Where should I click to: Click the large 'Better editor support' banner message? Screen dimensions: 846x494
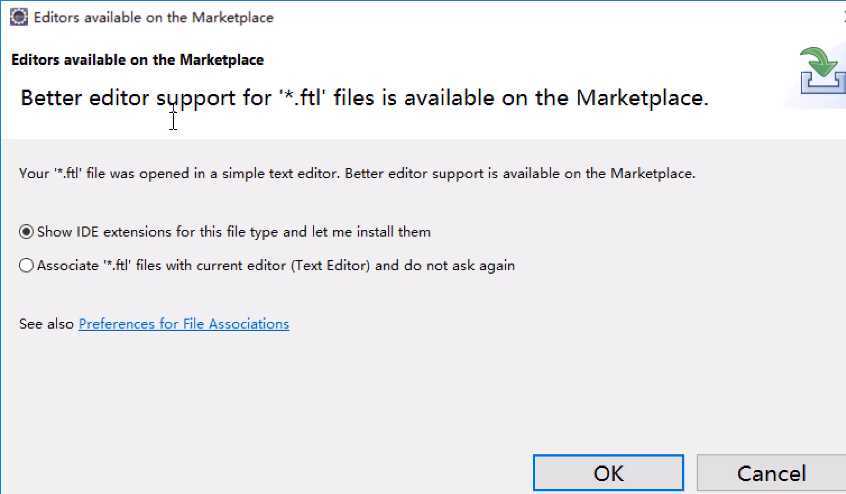[x=364, y=98]
